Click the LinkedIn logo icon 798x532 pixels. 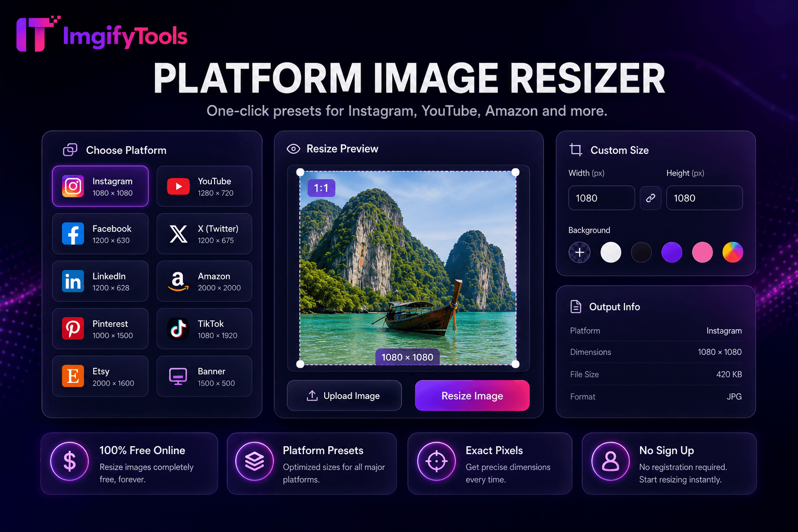tap(73, 281)
